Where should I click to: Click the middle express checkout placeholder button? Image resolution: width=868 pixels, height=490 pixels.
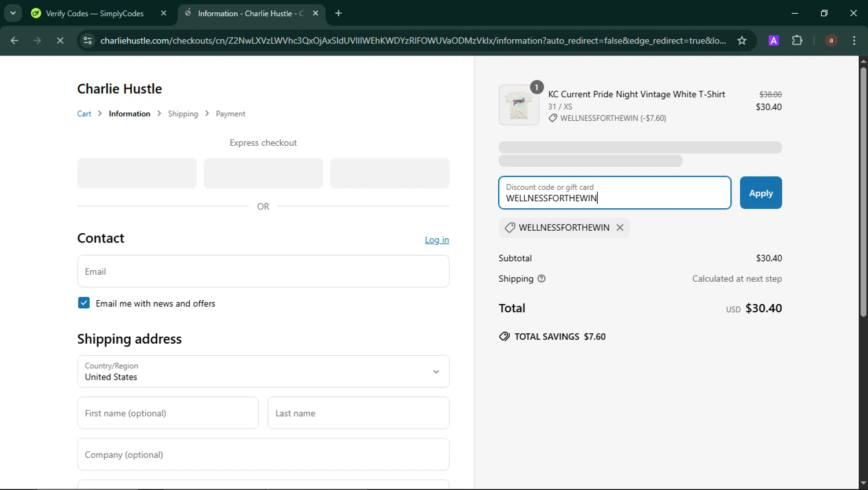(x=263, y=173)
